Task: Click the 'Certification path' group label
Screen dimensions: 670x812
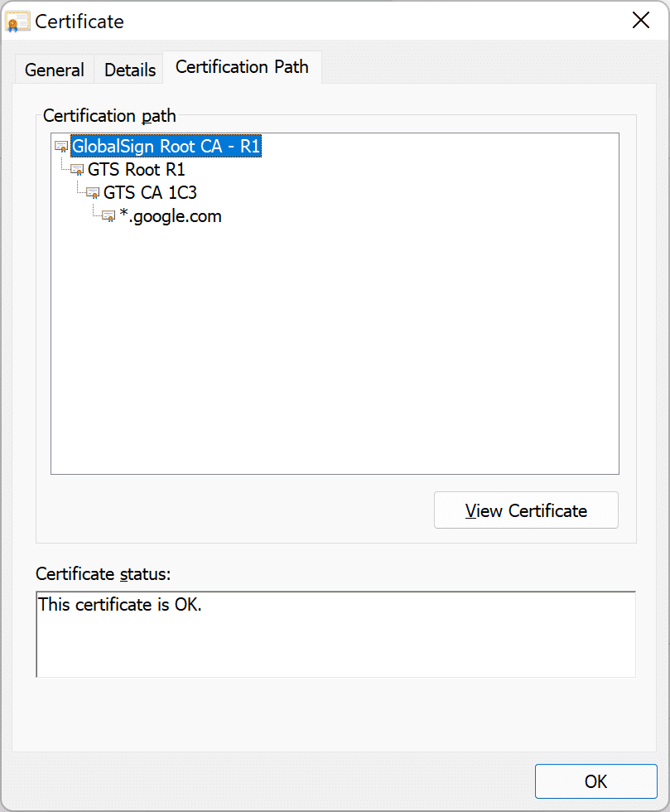Action: click(109, 115)
